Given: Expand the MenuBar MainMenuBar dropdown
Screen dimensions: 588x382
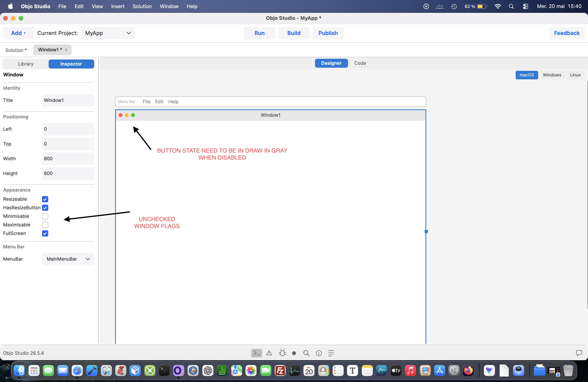Looking at the screenshot, I should pyautogui.click(x=68, y=259).
